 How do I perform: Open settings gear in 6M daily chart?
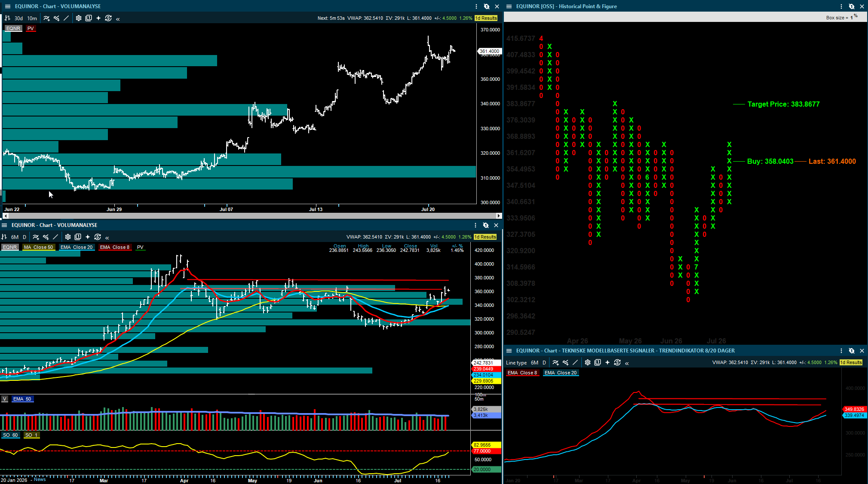[x=68, y=237]
